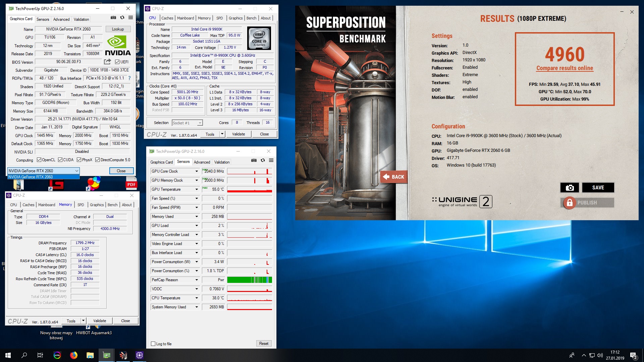Click the refresh icon in GPU-Z Graphics Card window

point(122,18)
